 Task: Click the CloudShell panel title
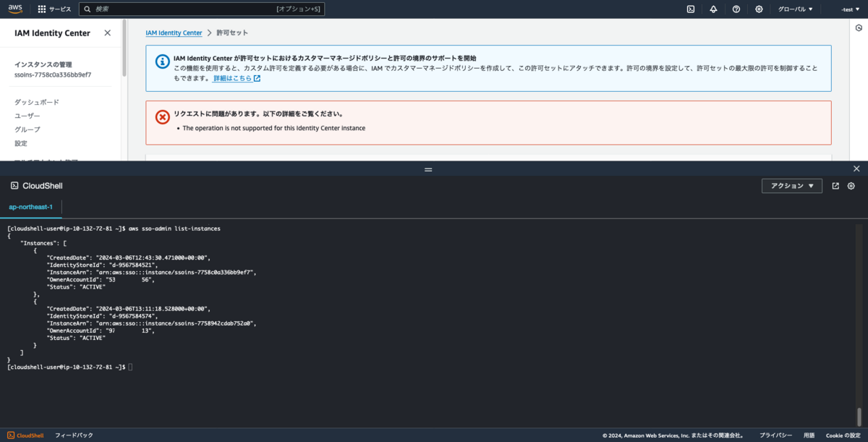click(x=42, y=186)
